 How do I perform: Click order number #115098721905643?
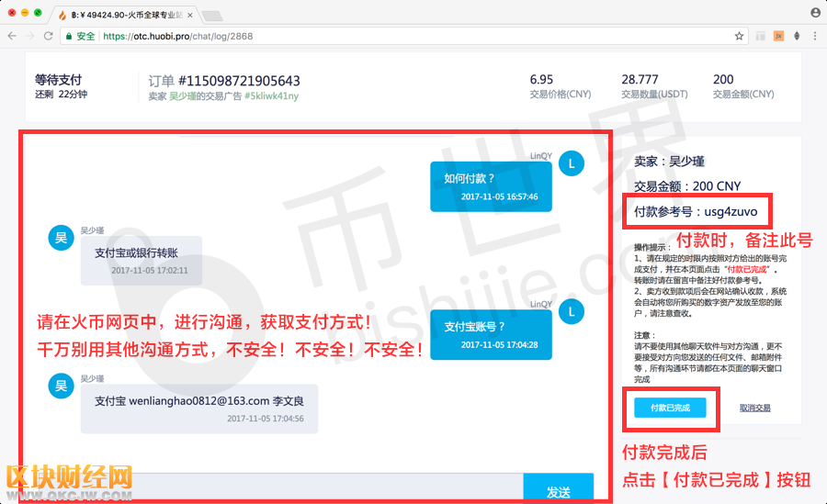pos(239,81)
